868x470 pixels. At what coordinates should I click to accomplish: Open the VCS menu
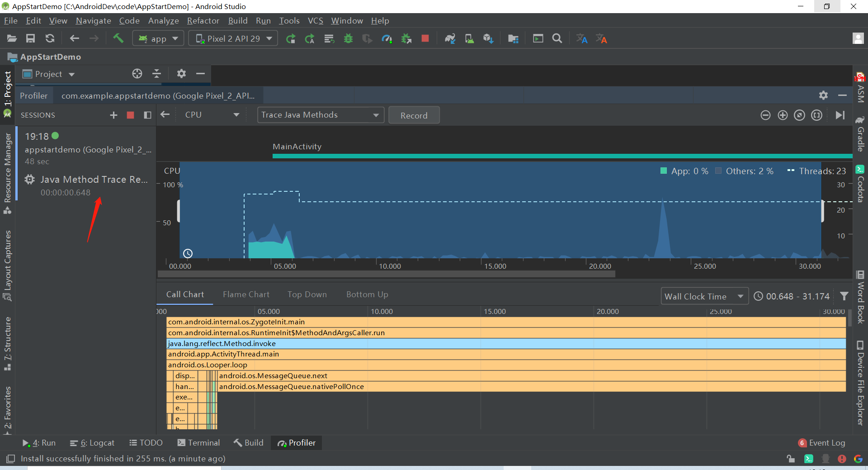tap(316, 21)
